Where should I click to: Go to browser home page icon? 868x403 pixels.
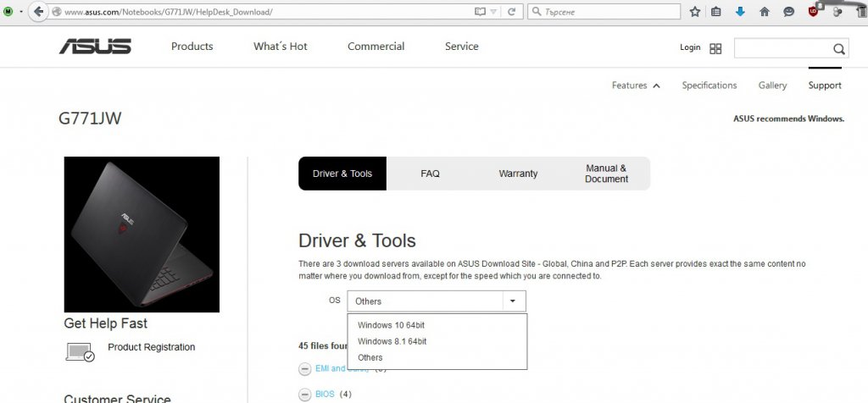click(765, 12)
